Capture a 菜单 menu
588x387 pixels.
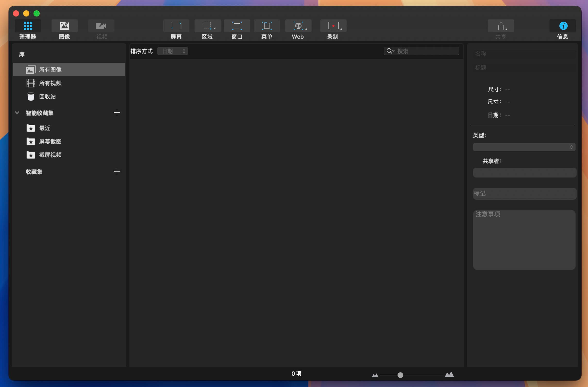coord(267,26)
